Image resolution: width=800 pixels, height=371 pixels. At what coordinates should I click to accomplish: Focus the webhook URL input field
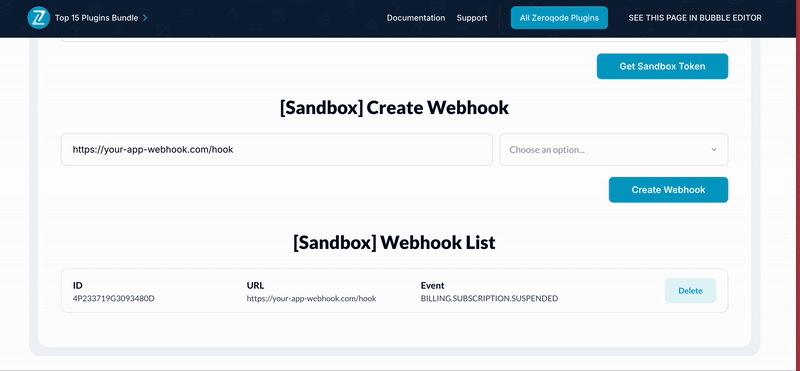click(x=277, y=150)
